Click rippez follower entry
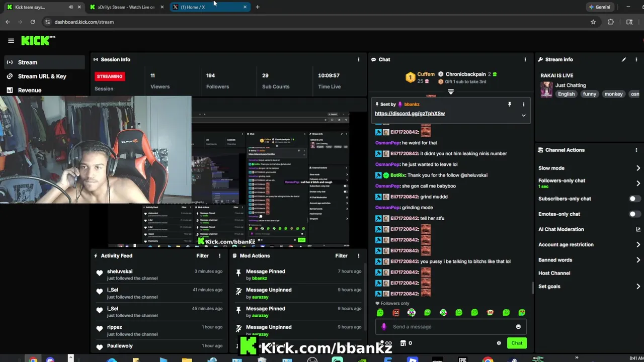Screen dimensions: 644x362 point(115,327)
